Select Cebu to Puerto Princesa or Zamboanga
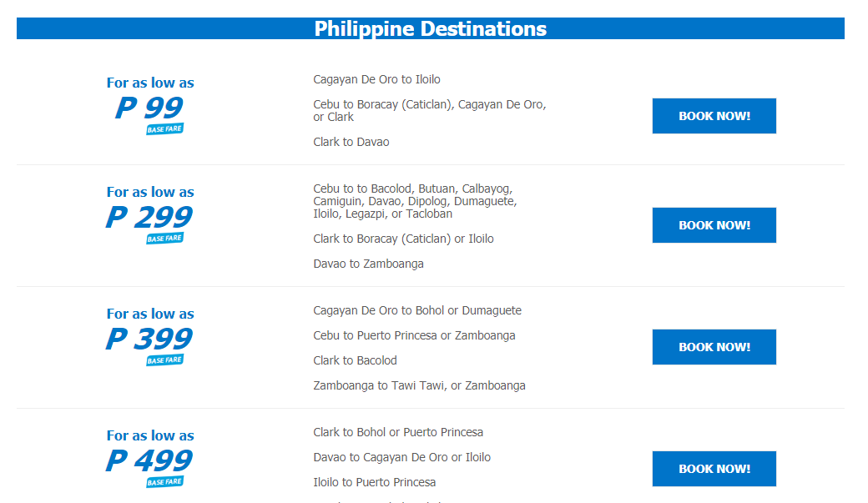Screen dimensions: 868x503 tap(414, 336)
